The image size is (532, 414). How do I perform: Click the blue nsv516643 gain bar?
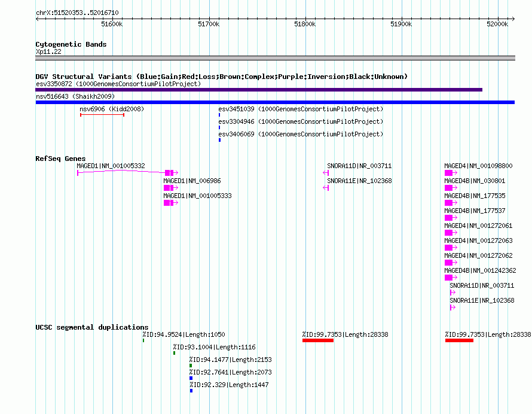275,102
